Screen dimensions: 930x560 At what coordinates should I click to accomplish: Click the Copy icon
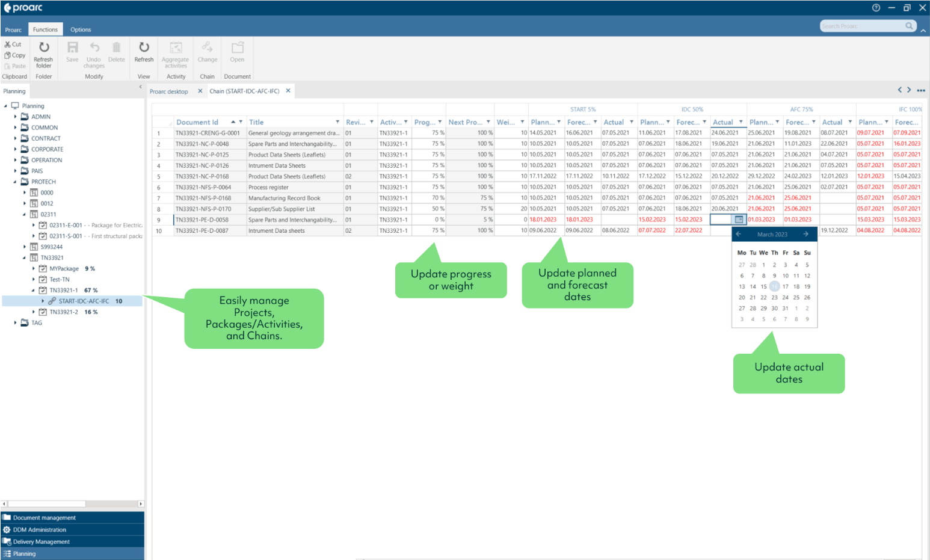pyautogui.click(x=14, y=55)
